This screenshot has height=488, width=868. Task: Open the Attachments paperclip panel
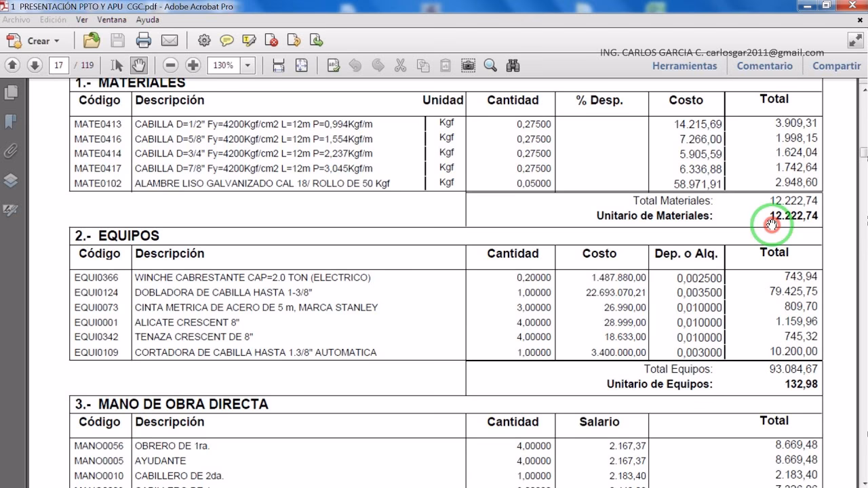tap(11, 150)
